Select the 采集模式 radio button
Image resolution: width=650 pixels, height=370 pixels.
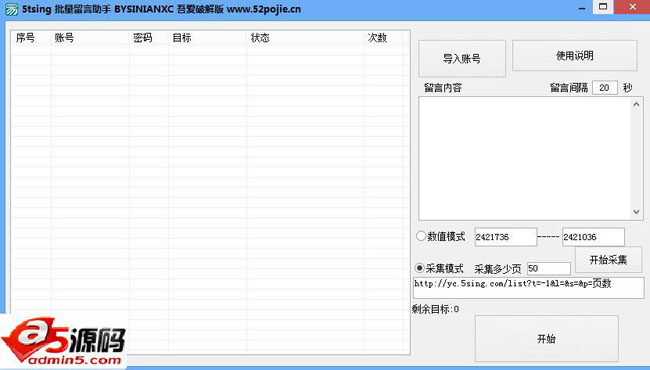point(420,268)
